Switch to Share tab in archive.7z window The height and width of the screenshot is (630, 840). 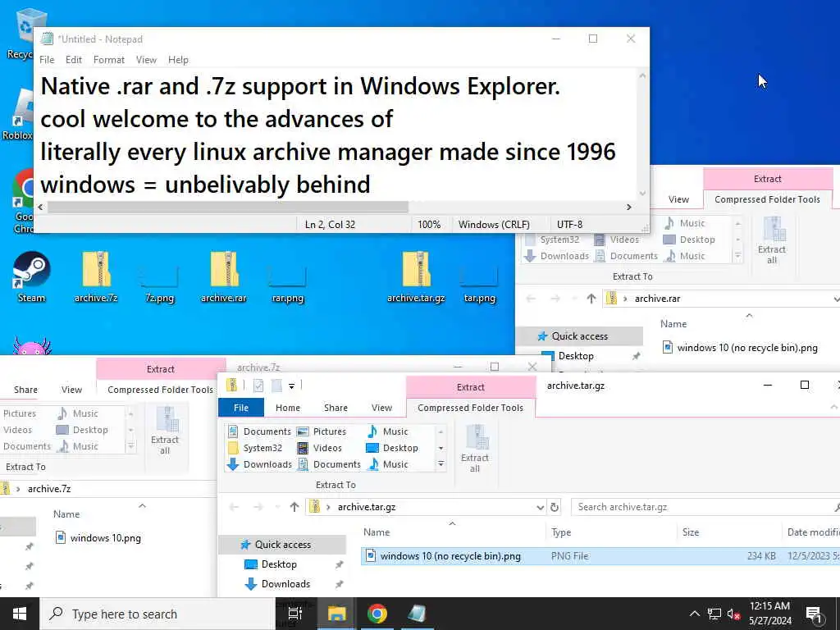pos(25,390)
